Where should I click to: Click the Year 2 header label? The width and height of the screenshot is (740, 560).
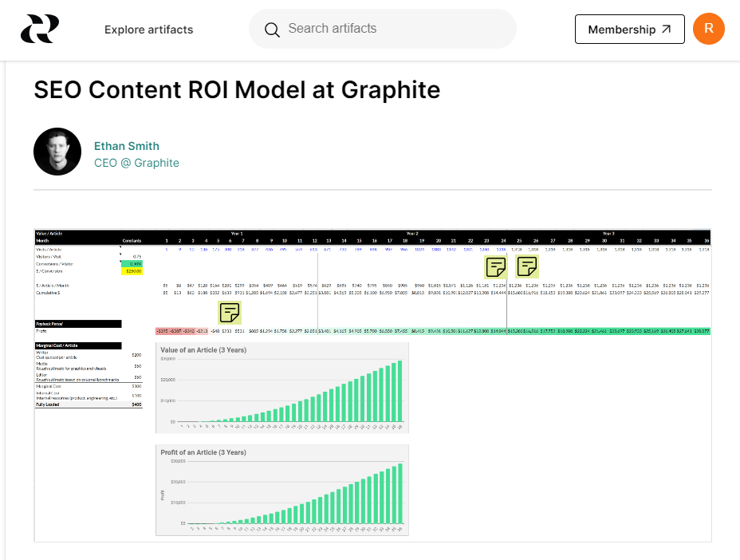click(412, 234)
